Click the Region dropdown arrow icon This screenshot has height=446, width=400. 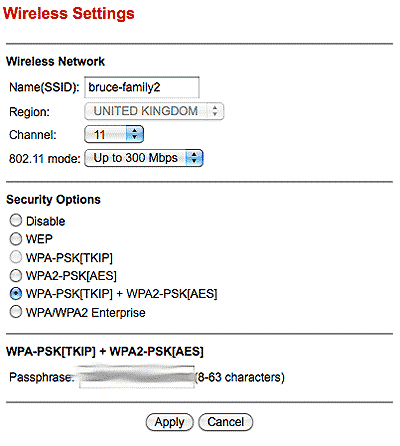point(215,111)
